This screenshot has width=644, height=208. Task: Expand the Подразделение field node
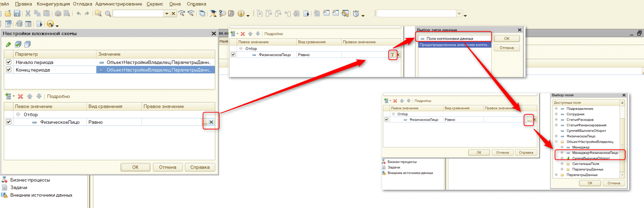point(556,109)
